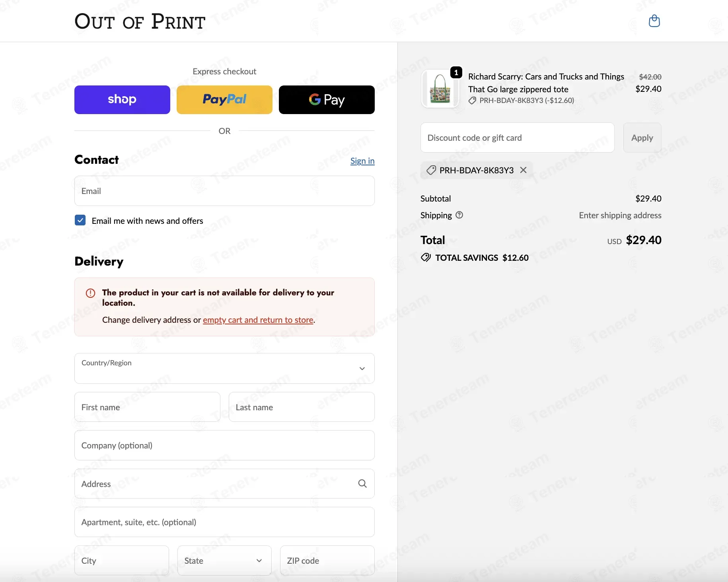Click the address search magnifier icon
Viewport: 728px width, 582px height.
pos(362,483)
